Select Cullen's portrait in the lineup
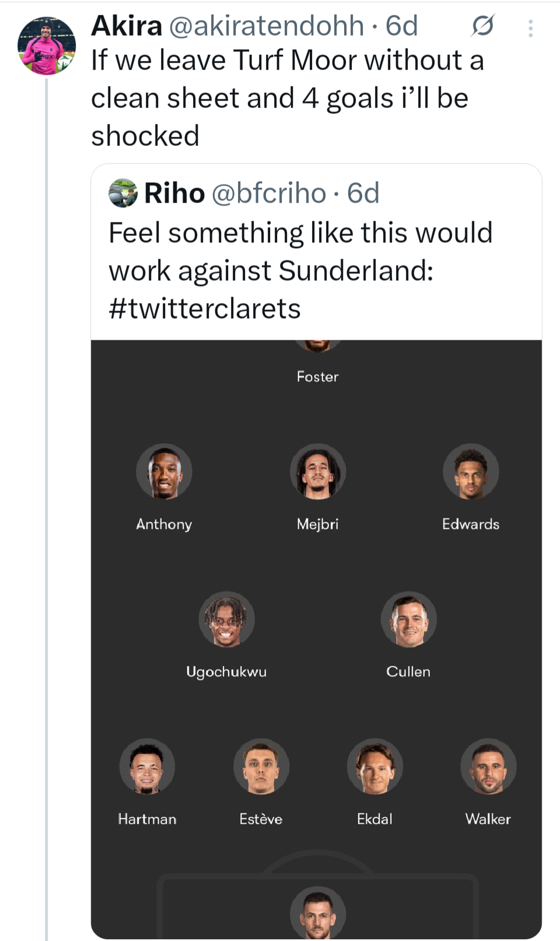Image resolution: width=560 pixels, height=941 pixels. (x=408, y=619)
